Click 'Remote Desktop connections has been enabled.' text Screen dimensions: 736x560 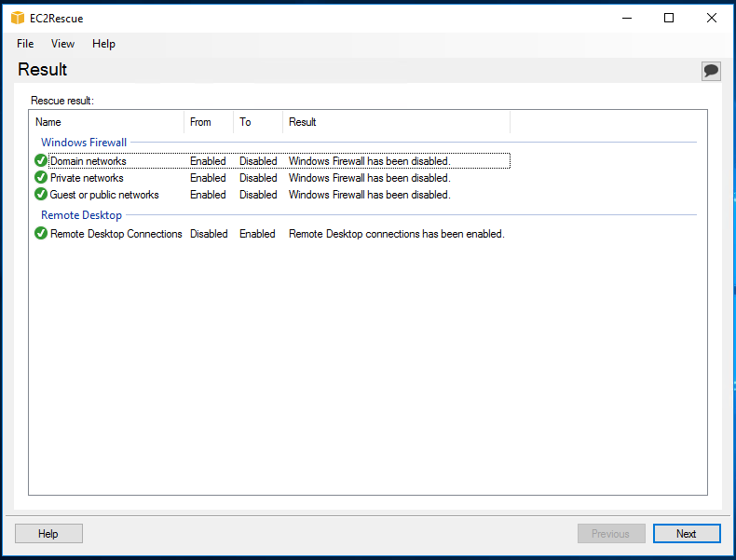[x=397, y=234]
